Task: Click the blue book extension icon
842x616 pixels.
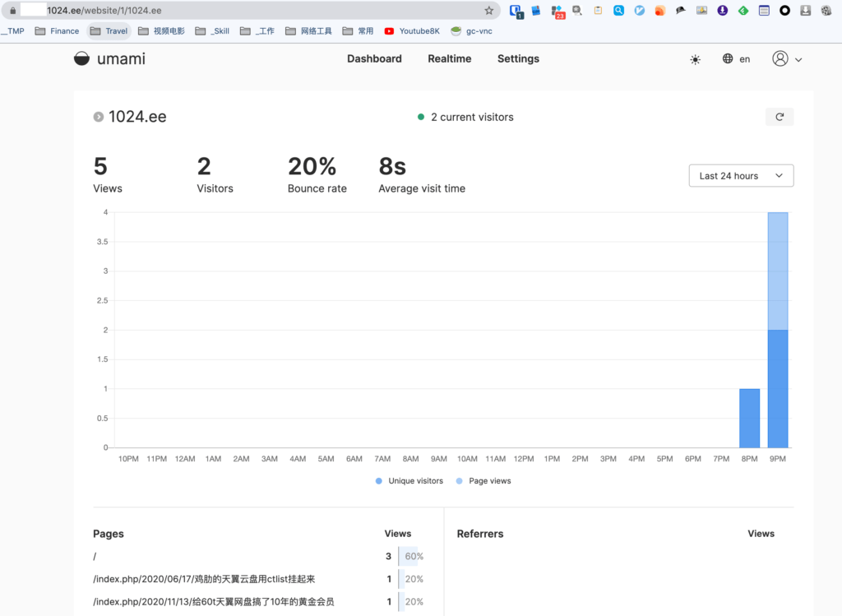Action: [536, 10]
